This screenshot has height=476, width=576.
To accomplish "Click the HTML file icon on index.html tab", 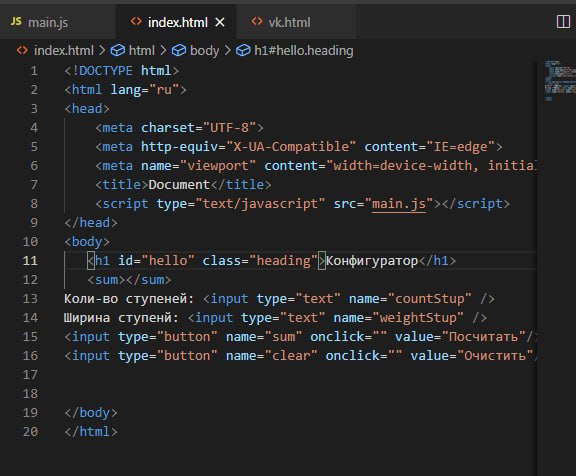I will 136,22.
